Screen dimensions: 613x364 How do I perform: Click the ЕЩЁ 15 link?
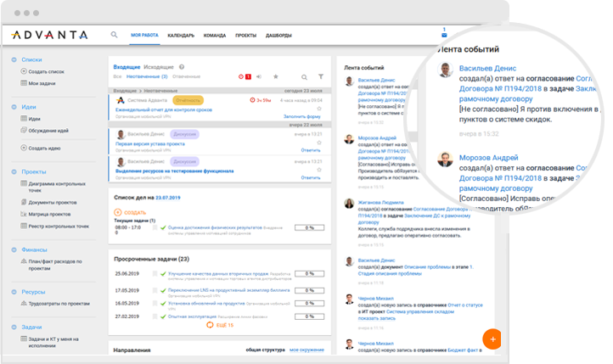(225, 325)
